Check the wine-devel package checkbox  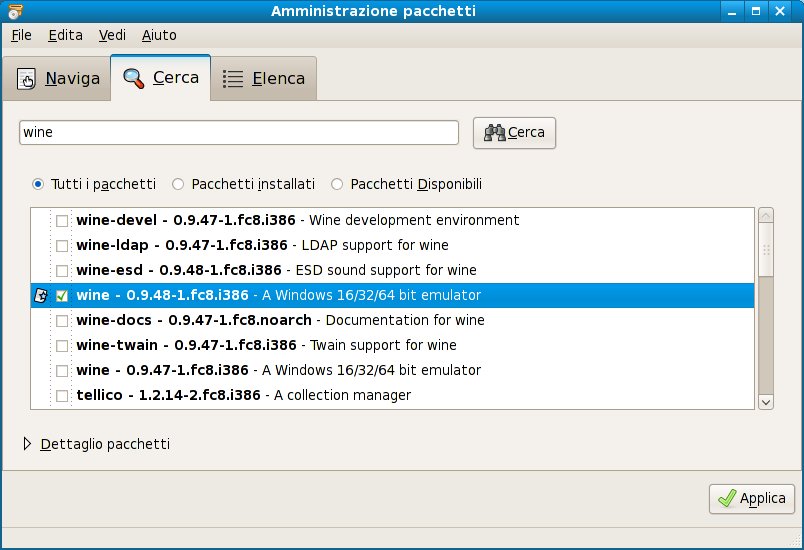coord(62,220)
